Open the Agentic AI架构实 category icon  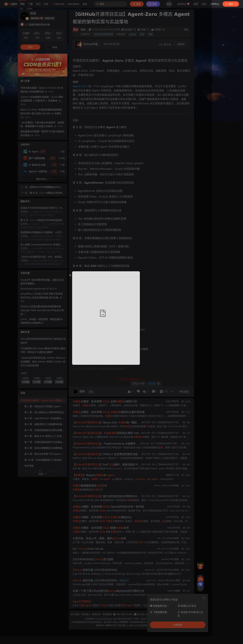tap(25, 171)
